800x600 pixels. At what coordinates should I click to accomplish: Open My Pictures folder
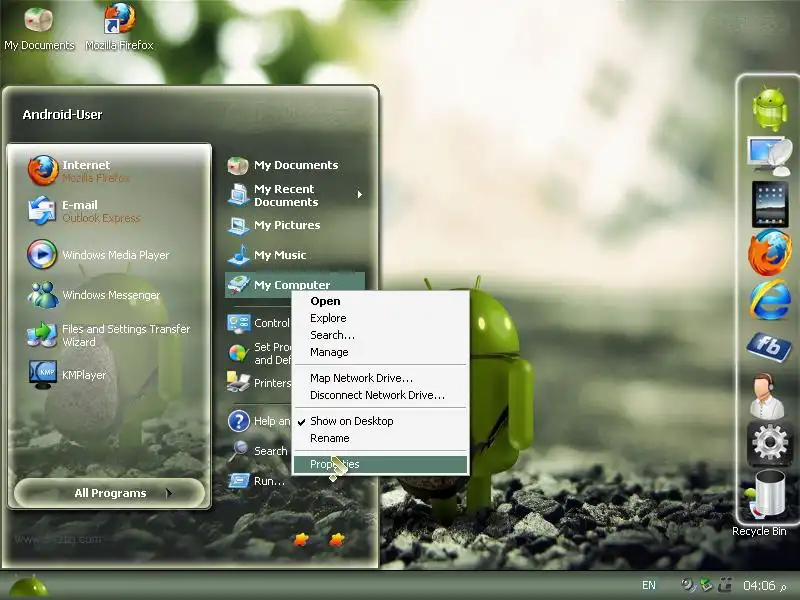coord(295,225)
